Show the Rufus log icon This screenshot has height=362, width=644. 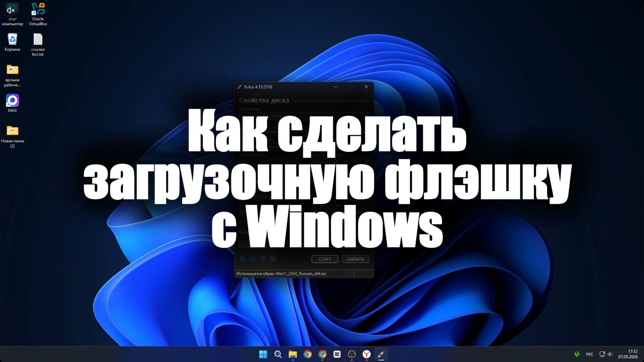pos(273,259)
